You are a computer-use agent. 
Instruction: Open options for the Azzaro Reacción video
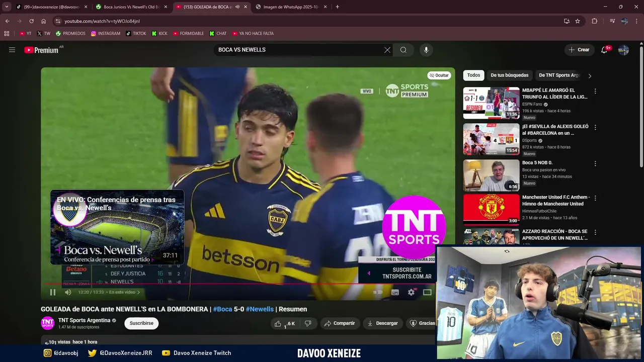[x=595, y=232]
